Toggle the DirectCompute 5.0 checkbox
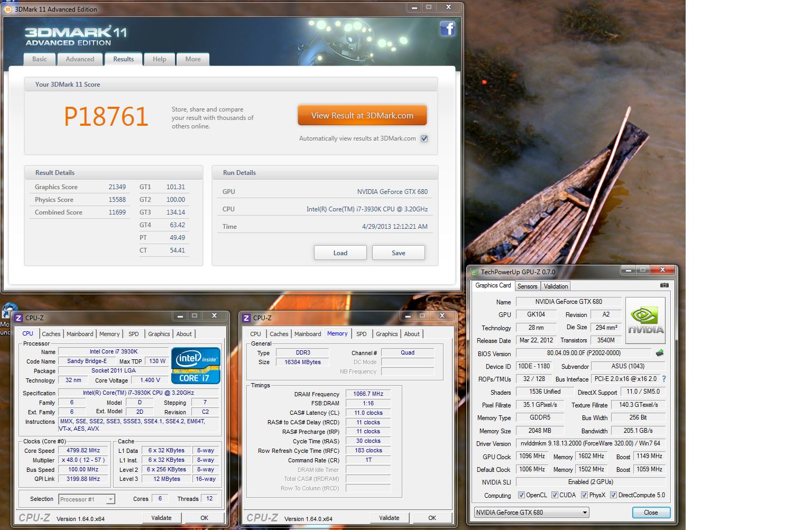 pyautogui.click(x=613, y=495)
